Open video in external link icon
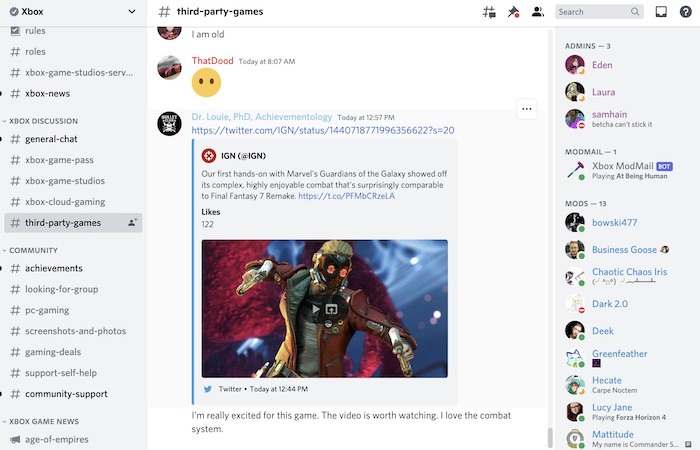This screenshot has height=450, width=700. [331, 308]
